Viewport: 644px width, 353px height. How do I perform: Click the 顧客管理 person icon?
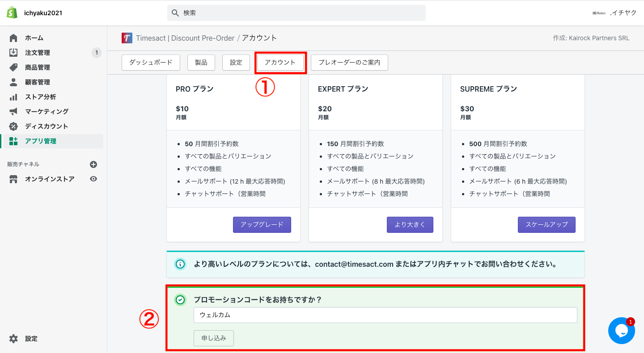13,82
